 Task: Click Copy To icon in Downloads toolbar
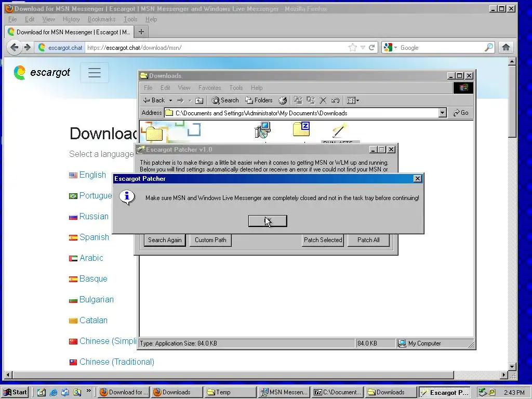pyautogui.click(x=311, y=100)
